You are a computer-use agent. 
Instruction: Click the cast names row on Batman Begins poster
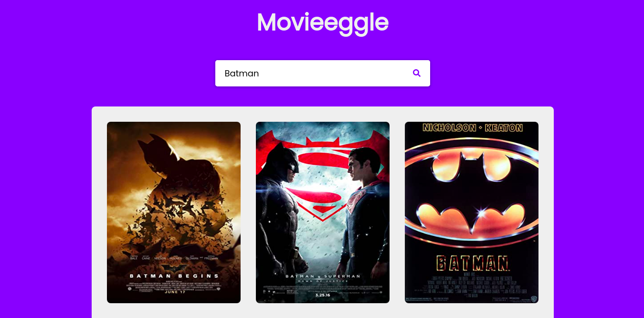pos(174,257)
